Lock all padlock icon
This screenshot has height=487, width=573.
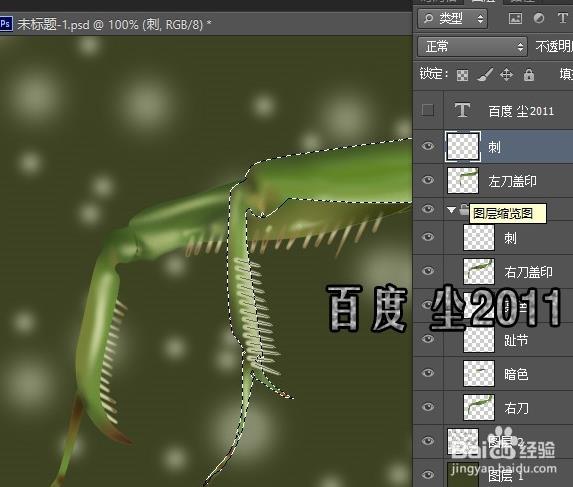(x=529, y=75)
